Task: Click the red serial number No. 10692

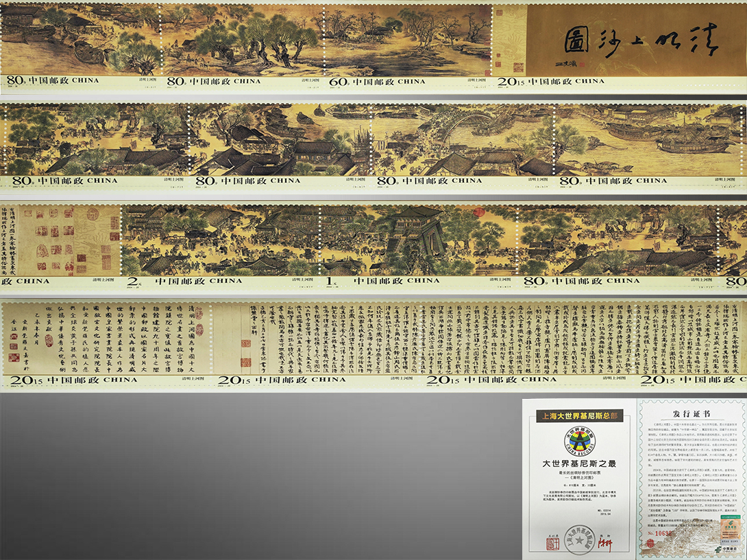Action: tap(659, 533)
